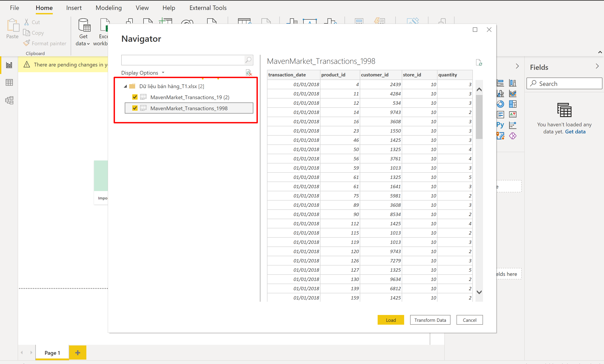Click the Paste clipboard icon

(x=13, y=25)
